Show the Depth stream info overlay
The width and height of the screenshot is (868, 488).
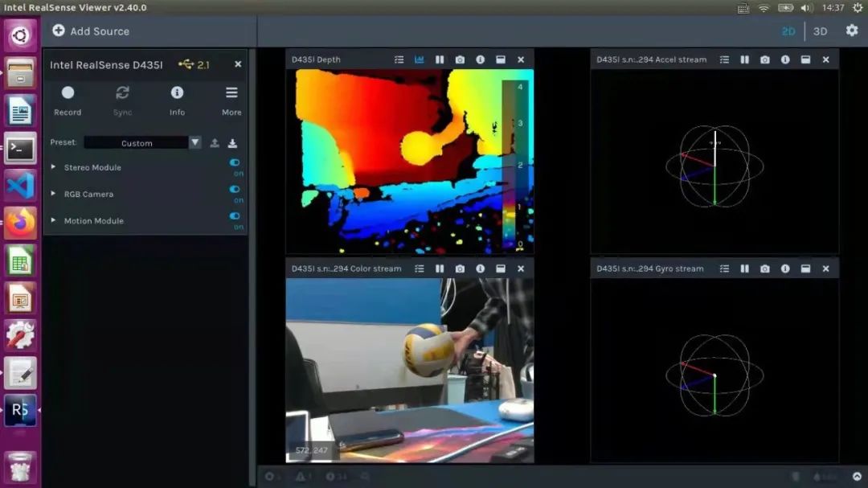tap(480, 59)
